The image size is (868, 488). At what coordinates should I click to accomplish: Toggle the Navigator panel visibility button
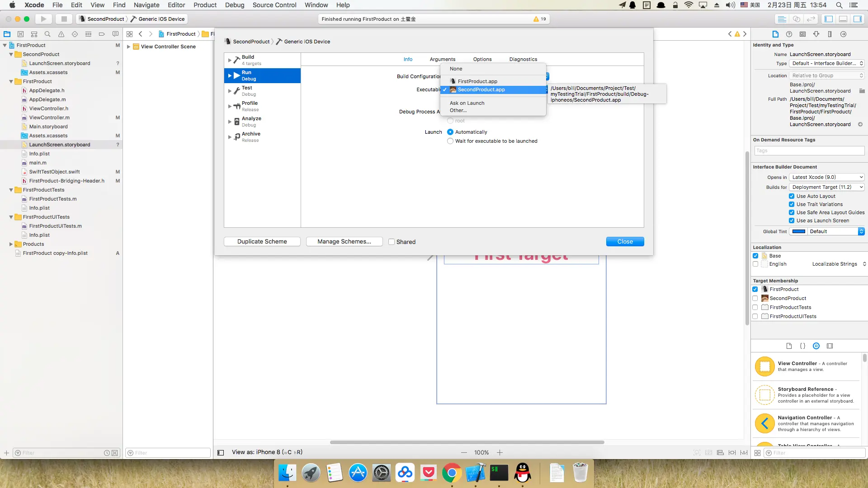829,19
